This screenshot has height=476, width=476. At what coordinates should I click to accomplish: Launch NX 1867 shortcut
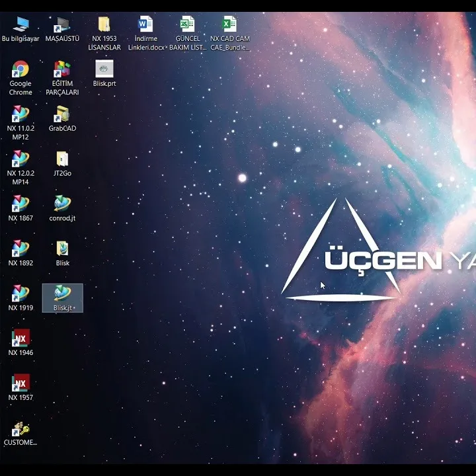click(x=20, y=208)
